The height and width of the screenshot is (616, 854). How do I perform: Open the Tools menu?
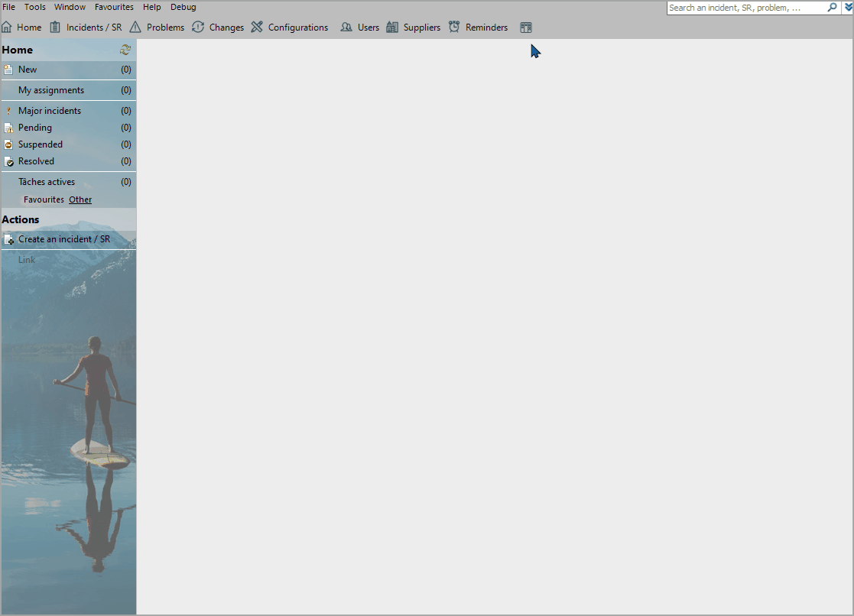point(35,7)
